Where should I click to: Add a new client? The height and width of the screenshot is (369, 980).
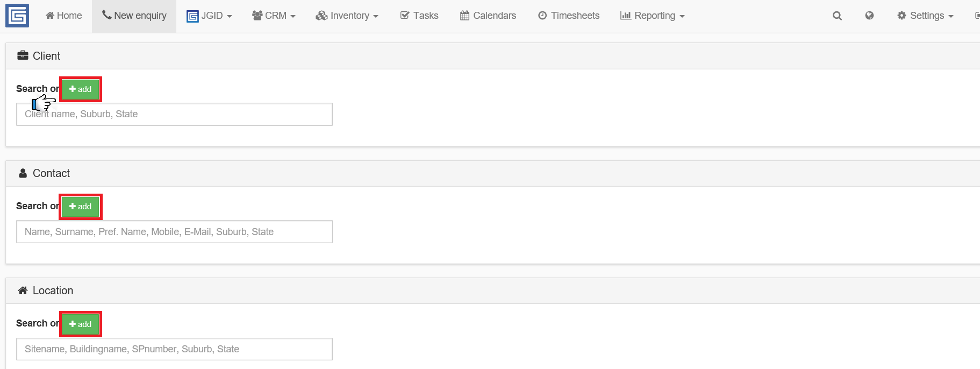pos(81,89)
